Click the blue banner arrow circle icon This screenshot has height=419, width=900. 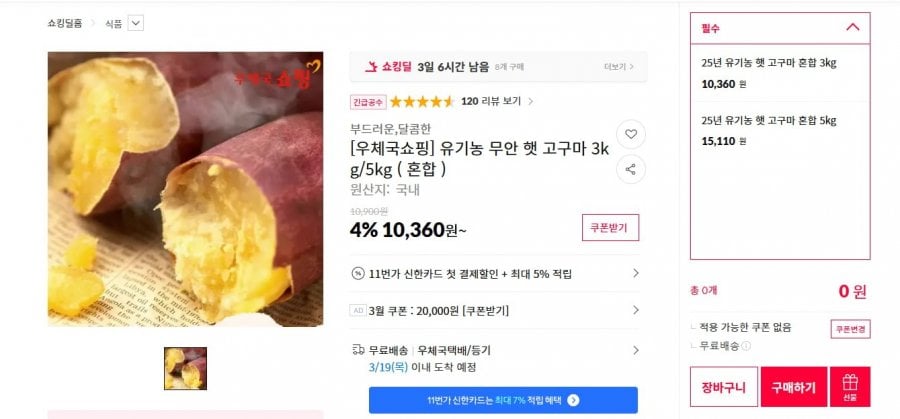point(573,400)
